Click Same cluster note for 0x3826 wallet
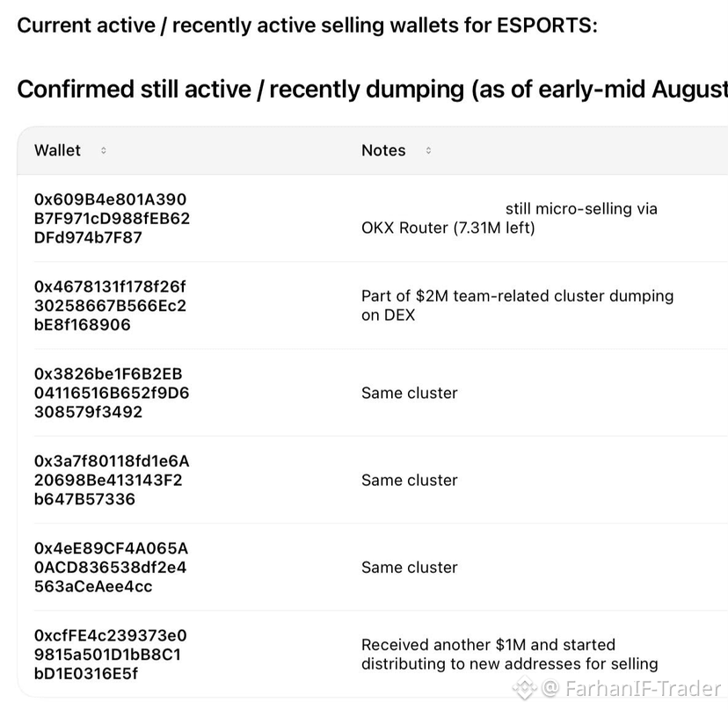 [x=410, y=393]
